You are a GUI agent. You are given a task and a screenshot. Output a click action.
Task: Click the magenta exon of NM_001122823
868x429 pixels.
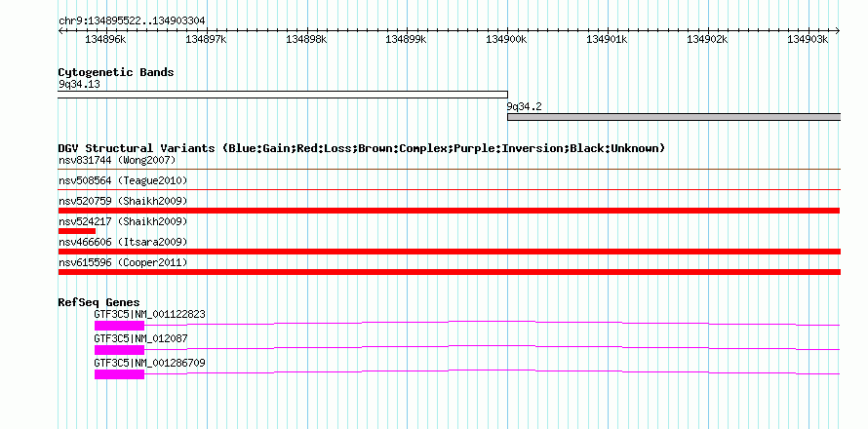coord(119,326)
